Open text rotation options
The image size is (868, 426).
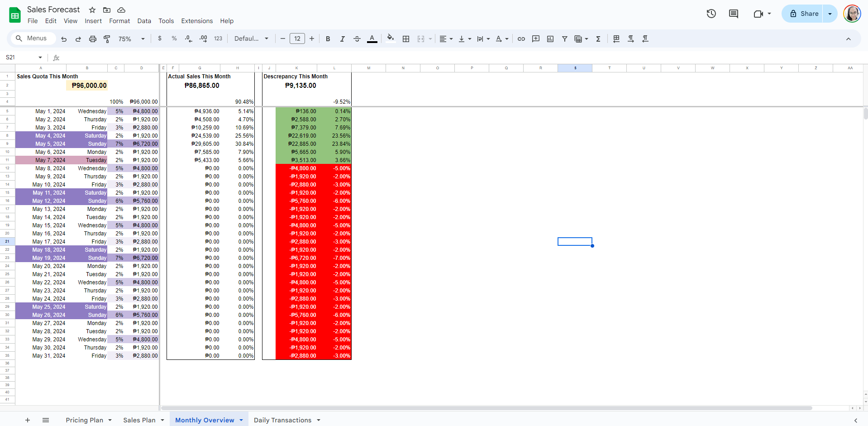pos(502,39)
